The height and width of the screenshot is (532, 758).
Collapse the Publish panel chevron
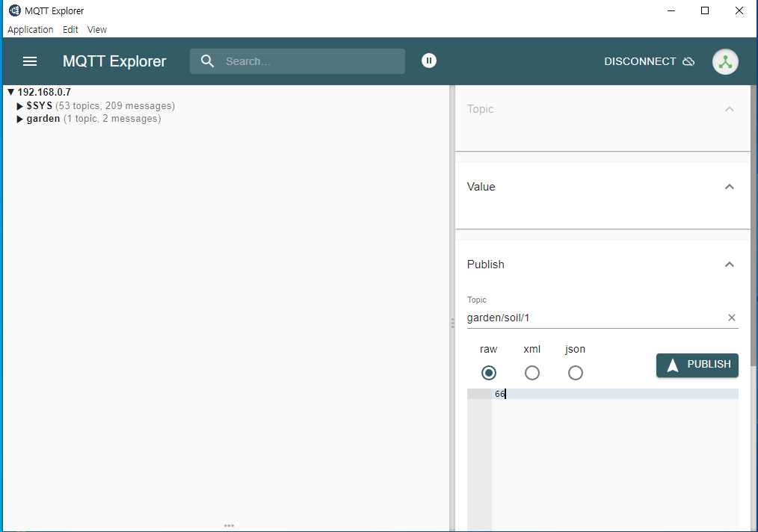click(730, 265)
